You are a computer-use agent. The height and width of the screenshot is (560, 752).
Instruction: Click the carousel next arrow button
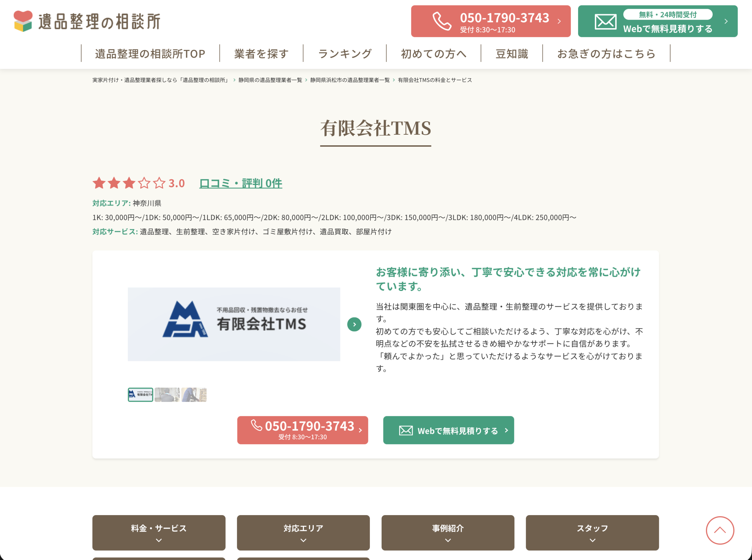point(354,324)
